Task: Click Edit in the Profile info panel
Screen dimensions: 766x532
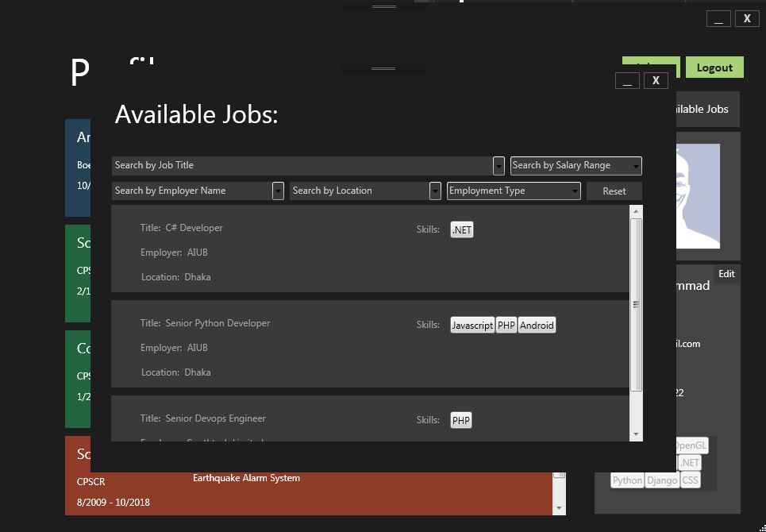Action: (x=726, y=274)
